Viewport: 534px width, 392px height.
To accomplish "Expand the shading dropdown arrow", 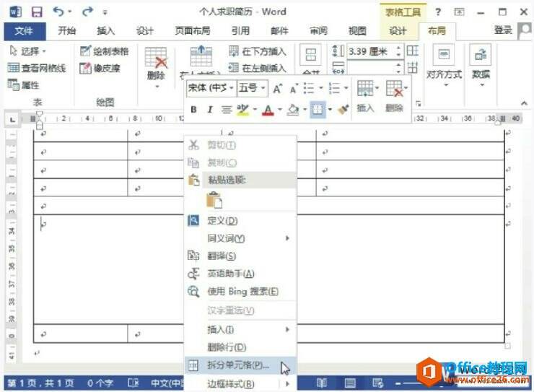I will click(x=305, y=110).
